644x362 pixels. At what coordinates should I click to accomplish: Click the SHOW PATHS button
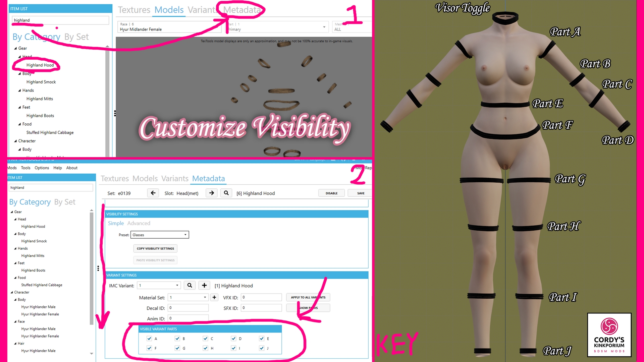(x=308, y=308)
